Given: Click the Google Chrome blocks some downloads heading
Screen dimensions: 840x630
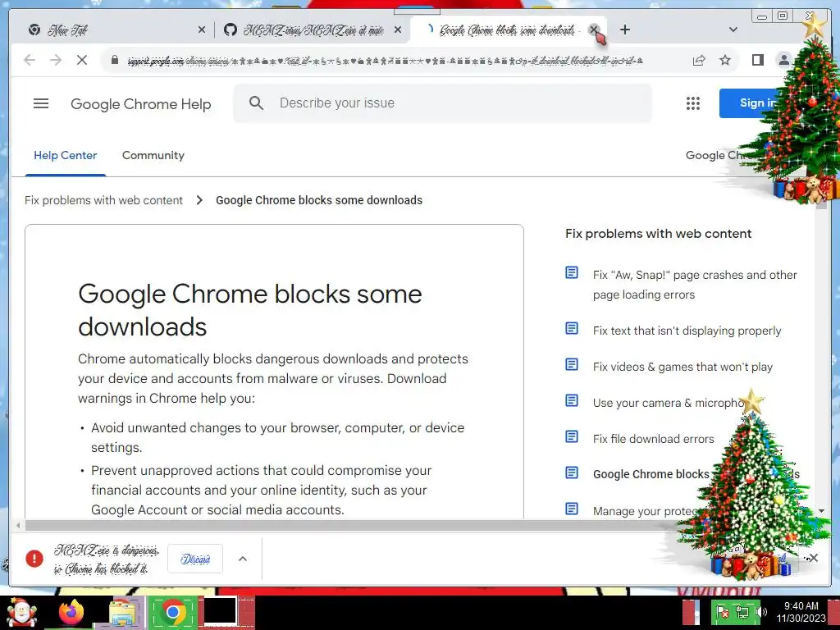Looking at the screenshot, I should (249, 310).
